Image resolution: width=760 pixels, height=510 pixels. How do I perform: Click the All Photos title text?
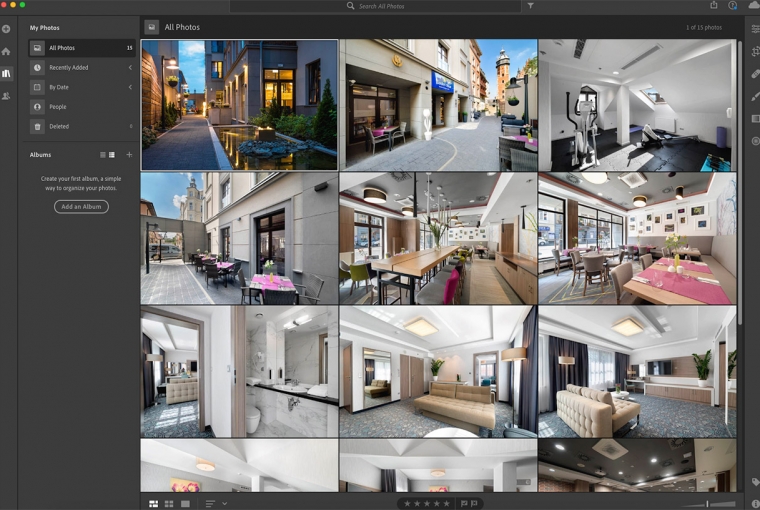pos(182,27)
